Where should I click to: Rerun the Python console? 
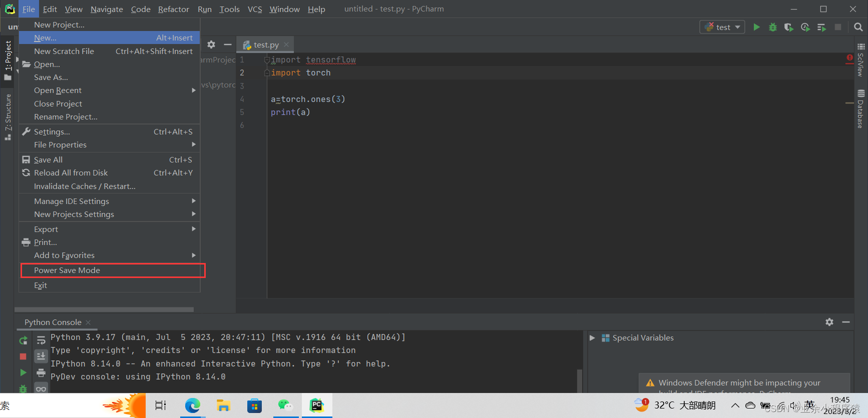(x=23, y=340)
